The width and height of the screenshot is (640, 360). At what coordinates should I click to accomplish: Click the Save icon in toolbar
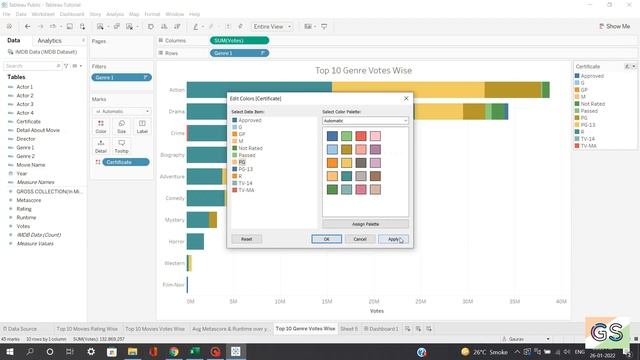pos(70,27)
